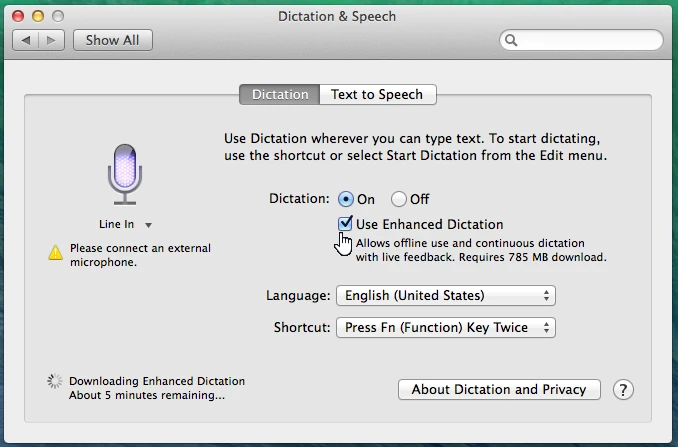Click 'Requires 785 MB download' description text
The width and height of the screenshot is (678, 447).
pyautogui.click(x=532, y=257)
